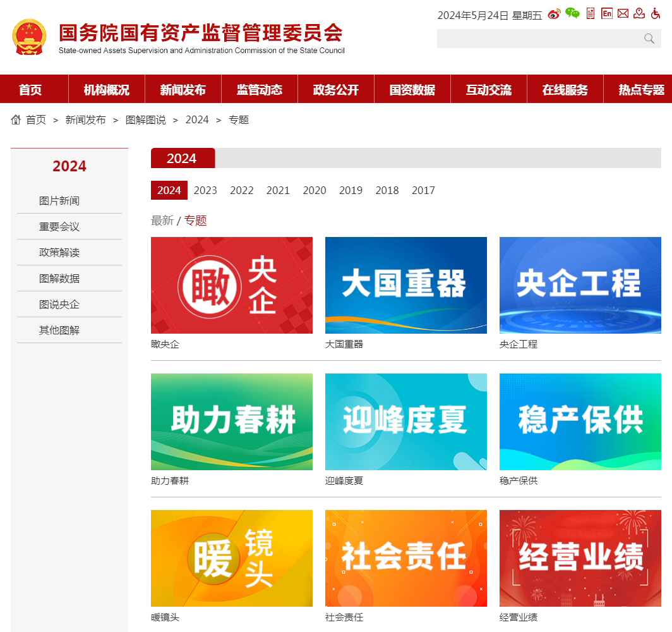Screen dimensions: 672x632
Task: Open 机构概况 in the navigation bar
Action: [x=106, y=90]
